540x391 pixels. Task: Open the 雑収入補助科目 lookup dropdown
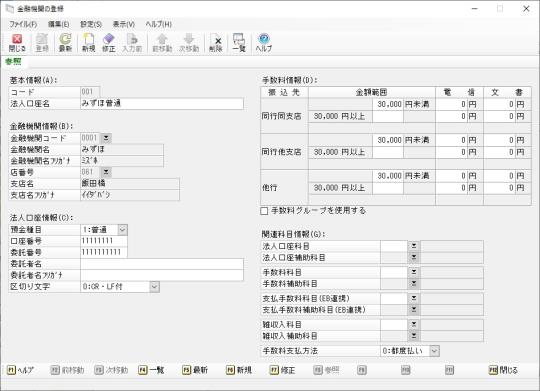click(x=414, y=336)
